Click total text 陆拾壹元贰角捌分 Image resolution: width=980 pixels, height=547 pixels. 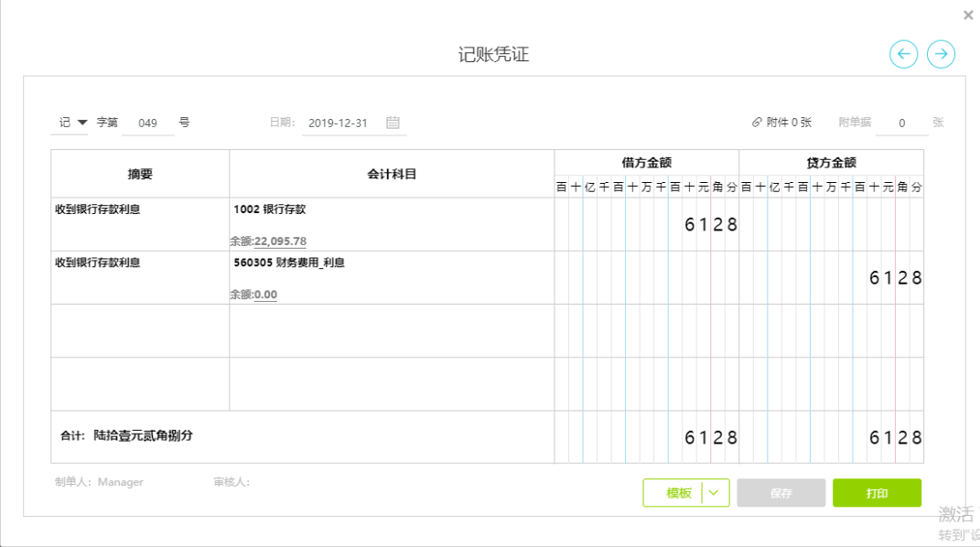[x=143, y=435]
